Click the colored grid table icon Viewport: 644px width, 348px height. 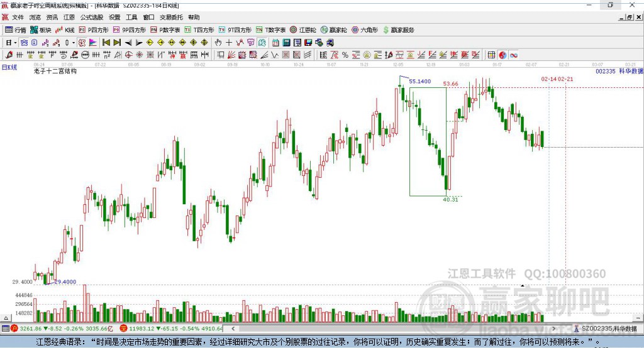(x=491, y=55)
